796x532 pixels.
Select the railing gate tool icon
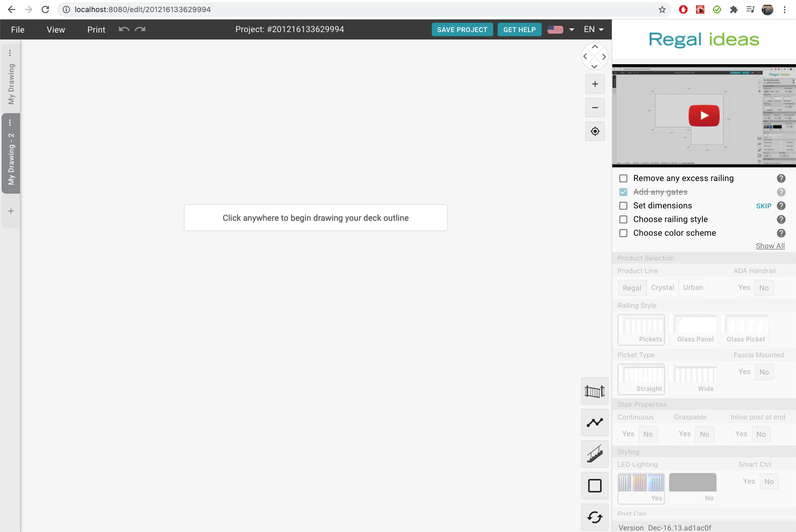(594, 391)
